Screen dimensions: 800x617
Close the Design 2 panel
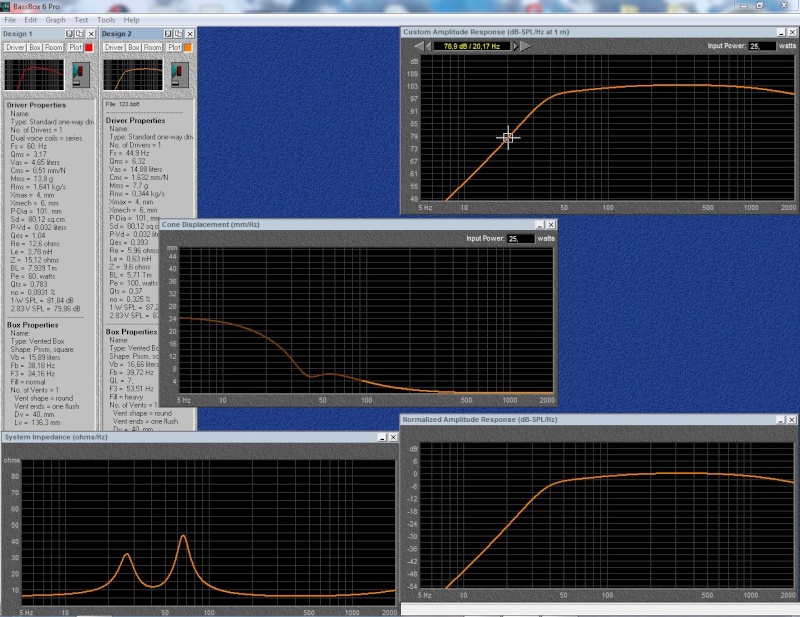click(190, 34)
